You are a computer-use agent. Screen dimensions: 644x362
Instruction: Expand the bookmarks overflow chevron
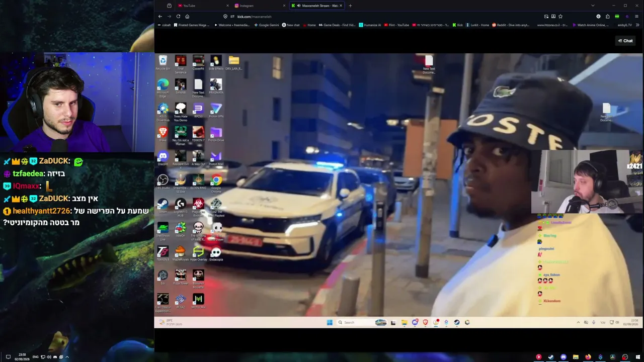637,25
